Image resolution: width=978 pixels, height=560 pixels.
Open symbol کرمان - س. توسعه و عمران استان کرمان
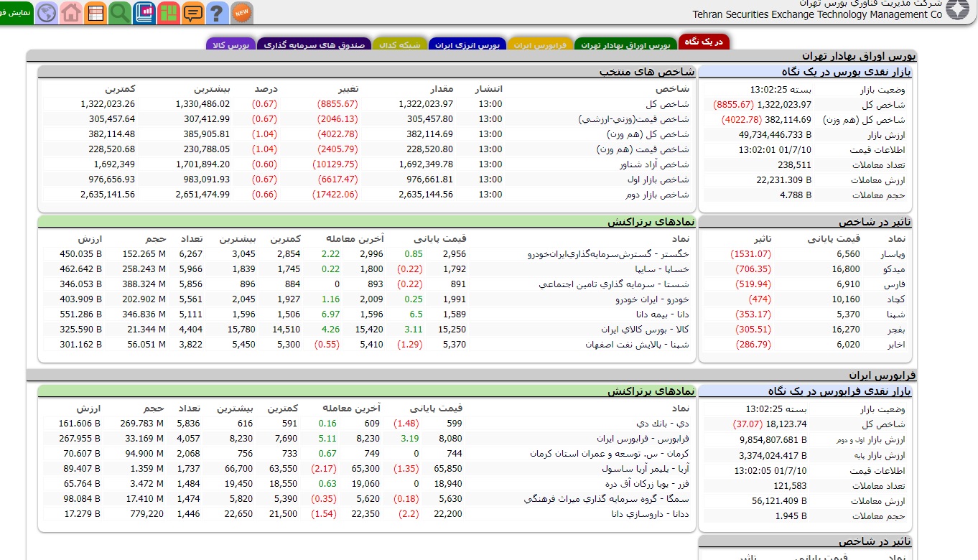(610, 454)
